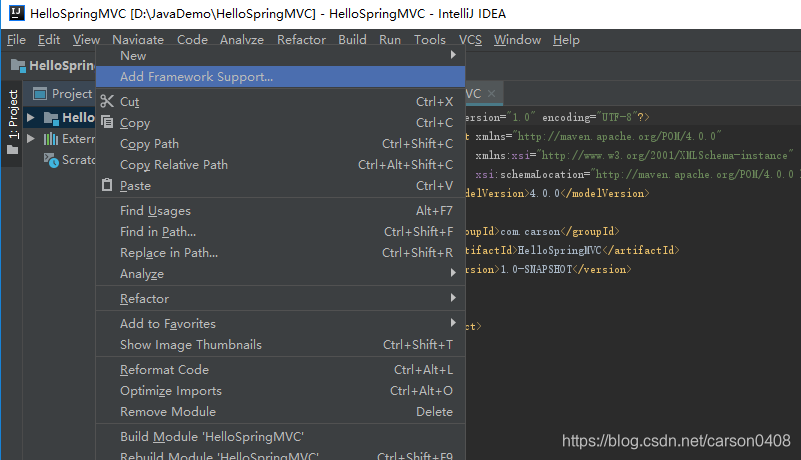
Task: Click the Hello module folder icon in tree
Action: coord(51,118)
